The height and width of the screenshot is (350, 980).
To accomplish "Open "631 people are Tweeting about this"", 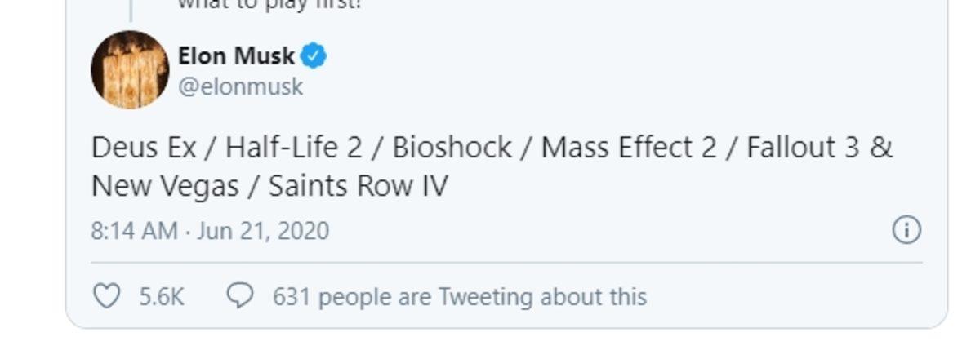I will tap(459, 296).
